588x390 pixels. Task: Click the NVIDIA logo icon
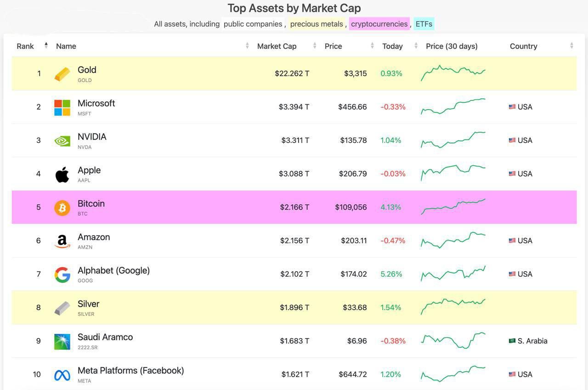(x=62, y=141)
